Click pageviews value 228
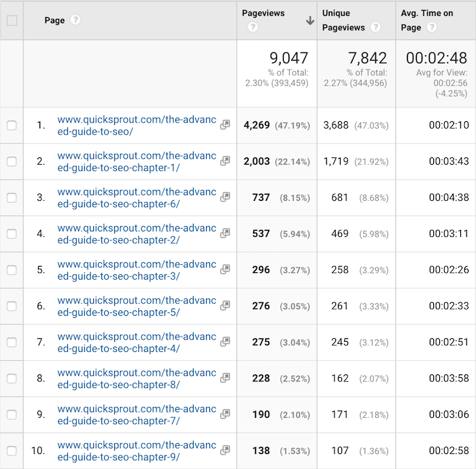 (261, 378)
